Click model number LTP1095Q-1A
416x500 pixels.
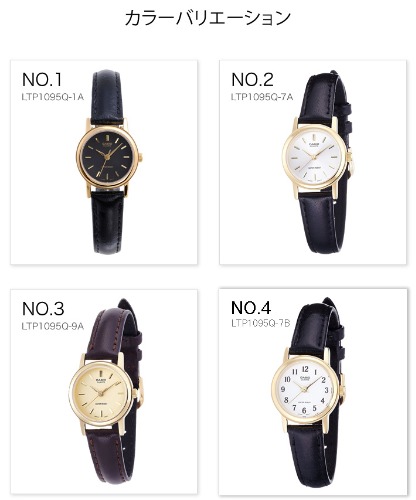tap(53, 97)
